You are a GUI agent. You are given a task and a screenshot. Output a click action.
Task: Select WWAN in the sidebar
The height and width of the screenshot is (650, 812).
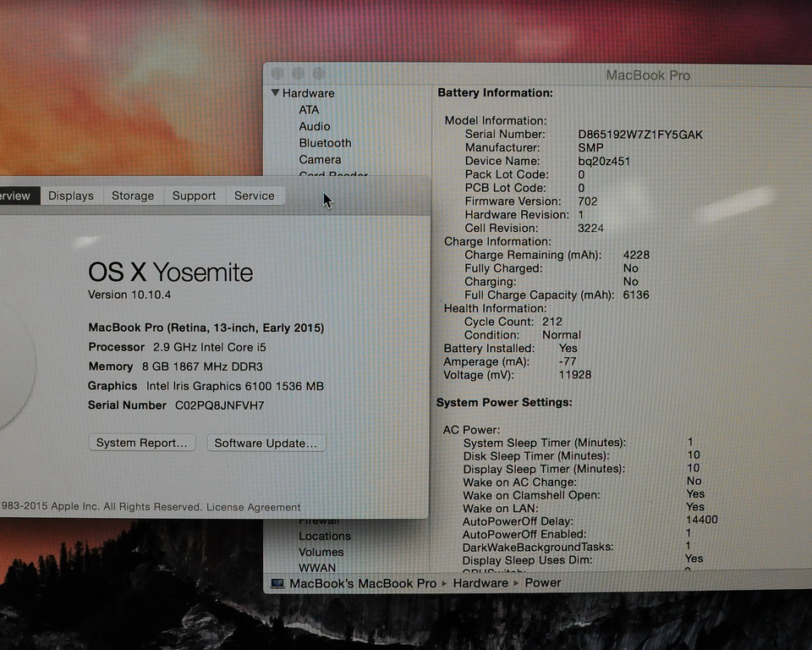(x=317, y=568)
